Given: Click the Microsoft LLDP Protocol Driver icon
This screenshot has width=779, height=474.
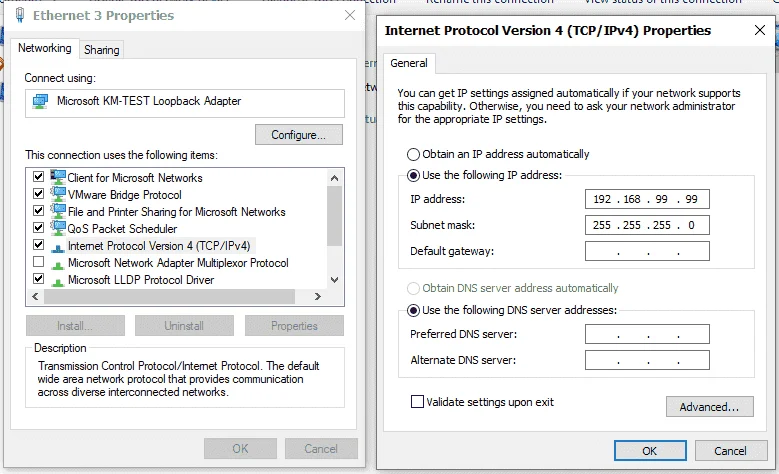Looking at the screenshot, I should 58,281.
